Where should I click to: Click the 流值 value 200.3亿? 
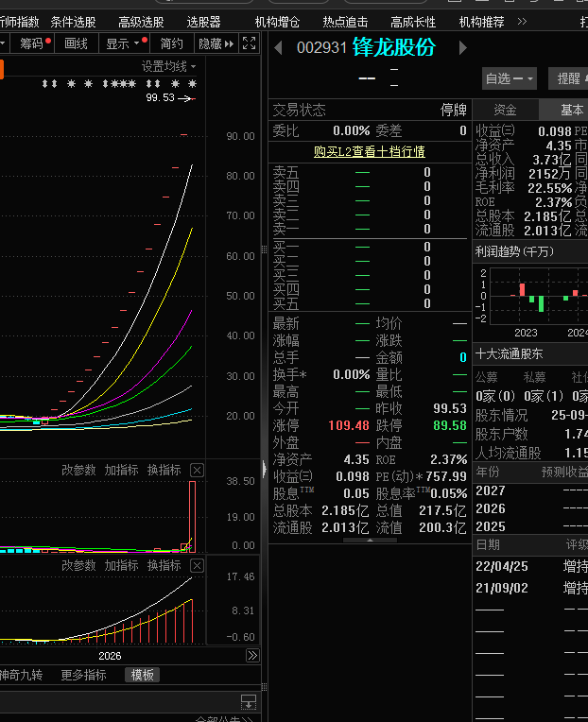[x=443, y=527]
